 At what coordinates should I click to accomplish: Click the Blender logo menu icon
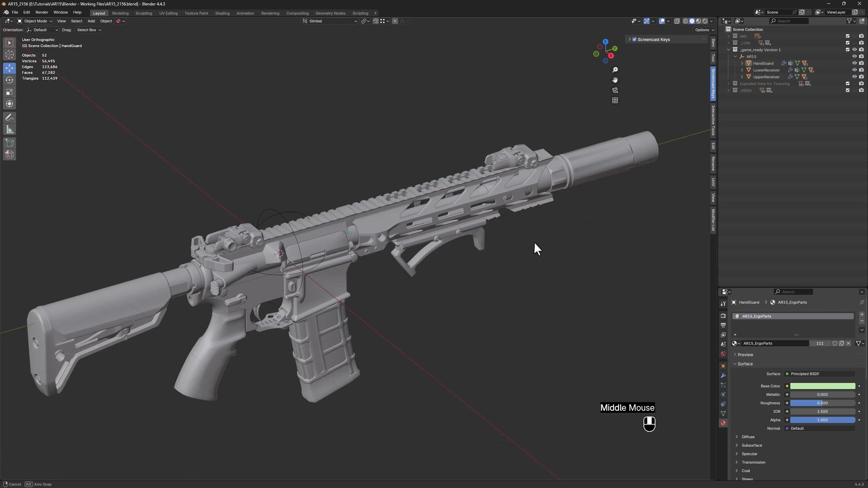(x=6, y=12)
